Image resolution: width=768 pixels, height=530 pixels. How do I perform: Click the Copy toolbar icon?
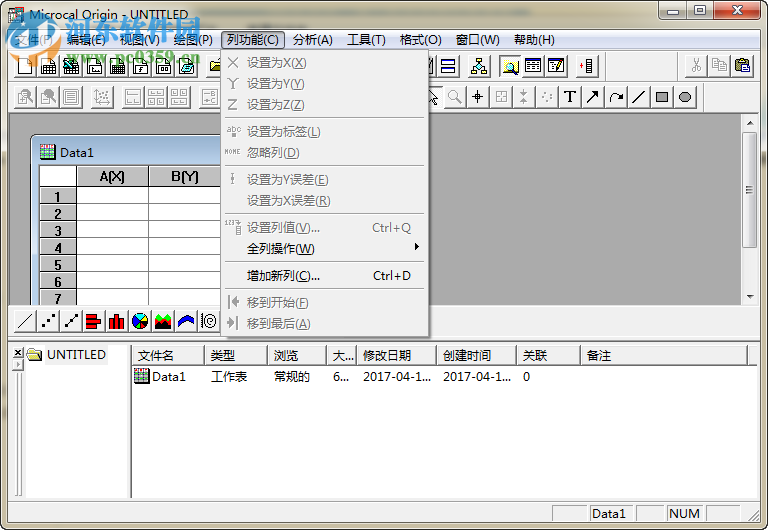click(720, 65)
